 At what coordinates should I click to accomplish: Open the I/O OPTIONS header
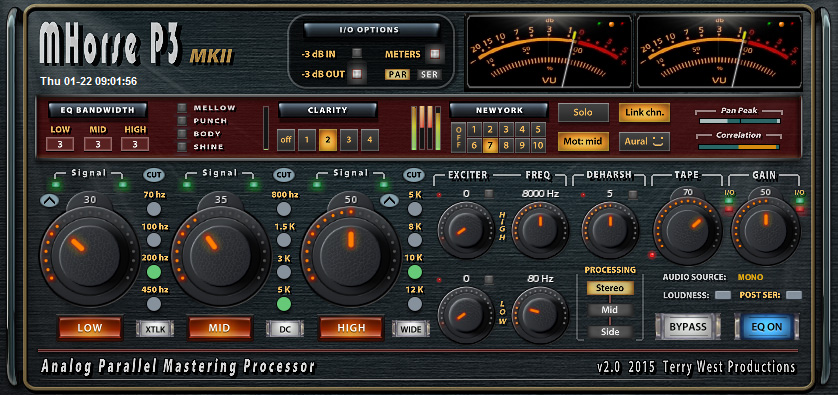[x=372, y=30]
